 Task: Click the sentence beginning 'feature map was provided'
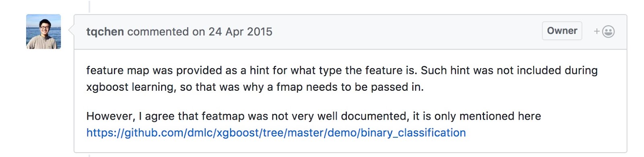tap(252, 70)
